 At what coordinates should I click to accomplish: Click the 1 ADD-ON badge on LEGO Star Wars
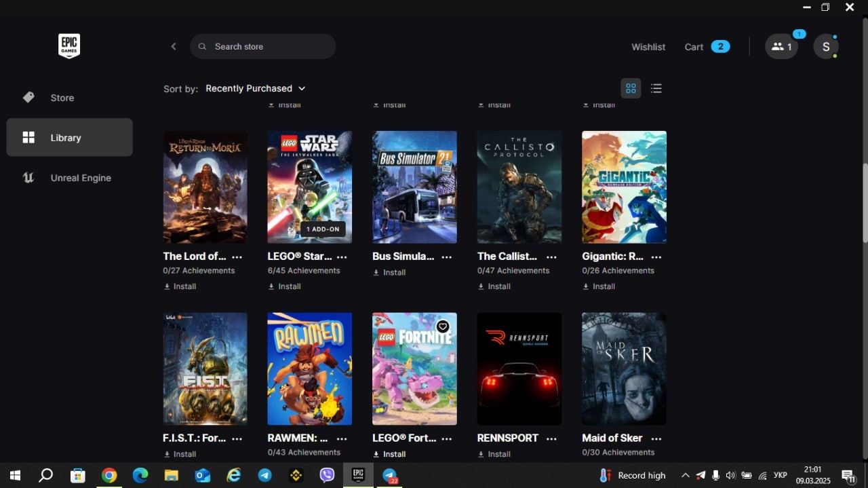click(323, 229)
